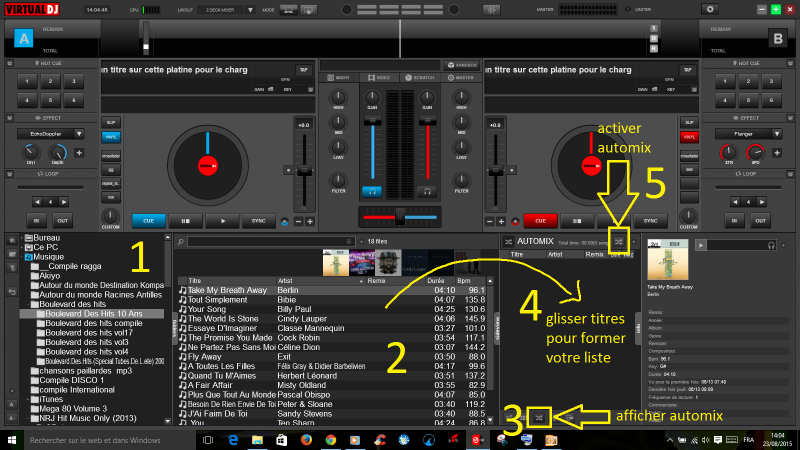
Task: Open the vertical 'folders' panel tab
Action: click(x=174, y=327)
